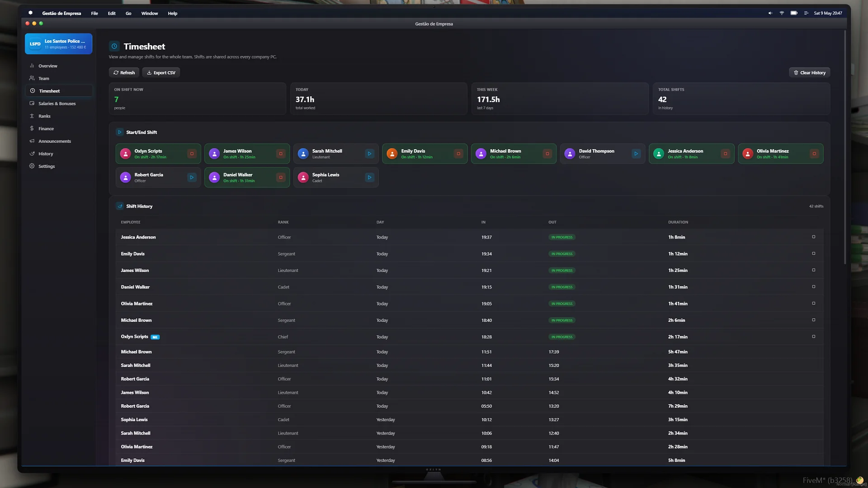Click the Timesheet clock header icon
This screenshot has width=868, height=488.
coord(114,46)
